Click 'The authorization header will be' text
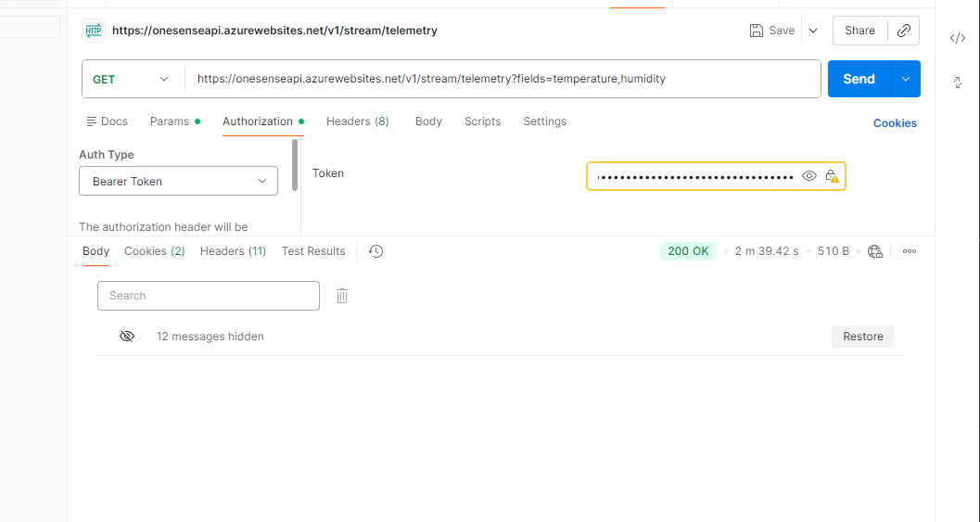This screenshot has width=980, height=522. (163, 227)
